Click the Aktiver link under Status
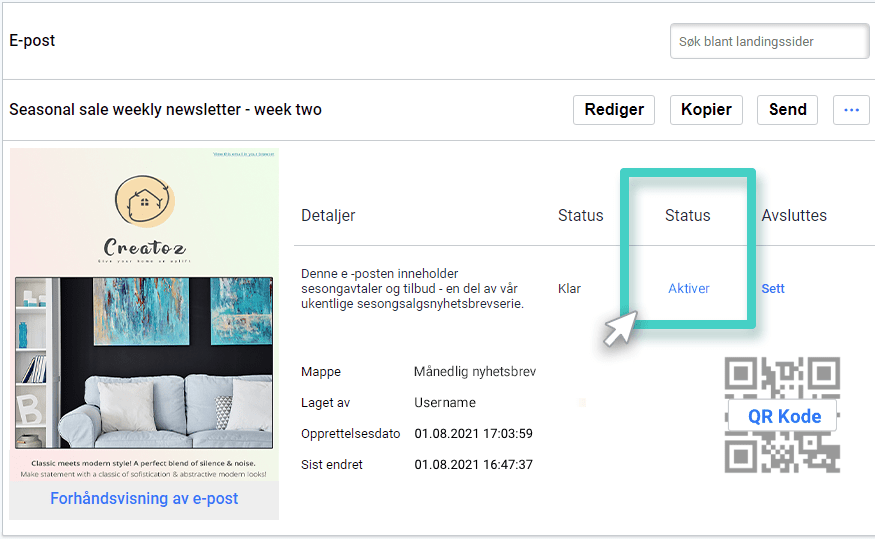This screenshot has height=539, width=875. pyautogui.click(x=689, y=288)
